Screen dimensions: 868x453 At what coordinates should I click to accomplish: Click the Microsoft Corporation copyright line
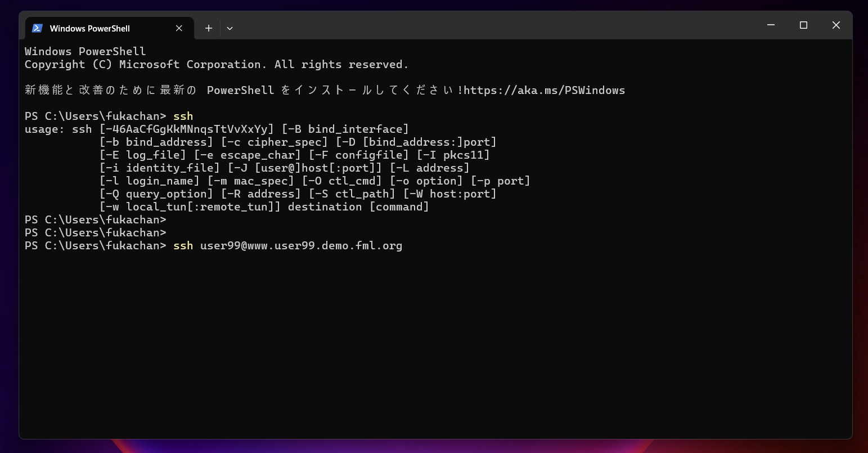(x=217, y=64)
